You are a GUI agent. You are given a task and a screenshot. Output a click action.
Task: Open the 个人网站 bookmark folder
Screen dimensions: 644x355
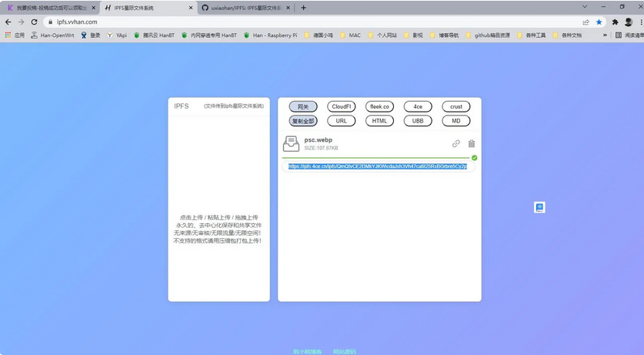pyautogui.click(x=387, y=35)
